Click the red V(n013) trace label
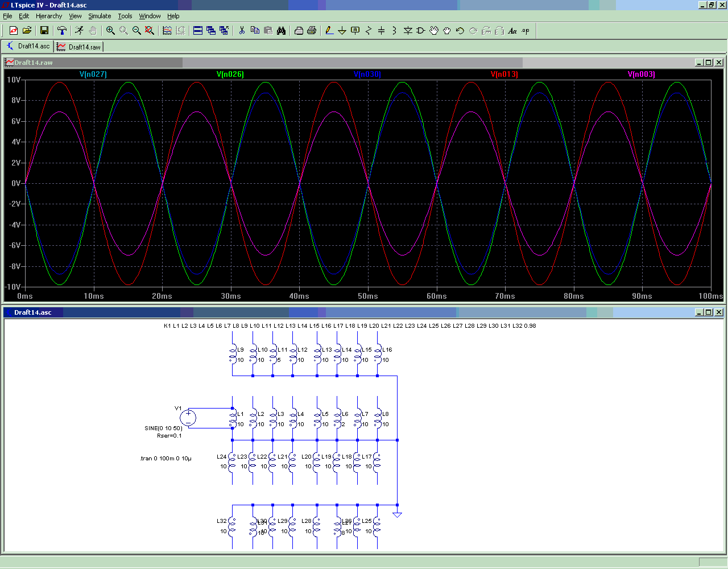Screen dimensions: 728x569 point(504,75)
